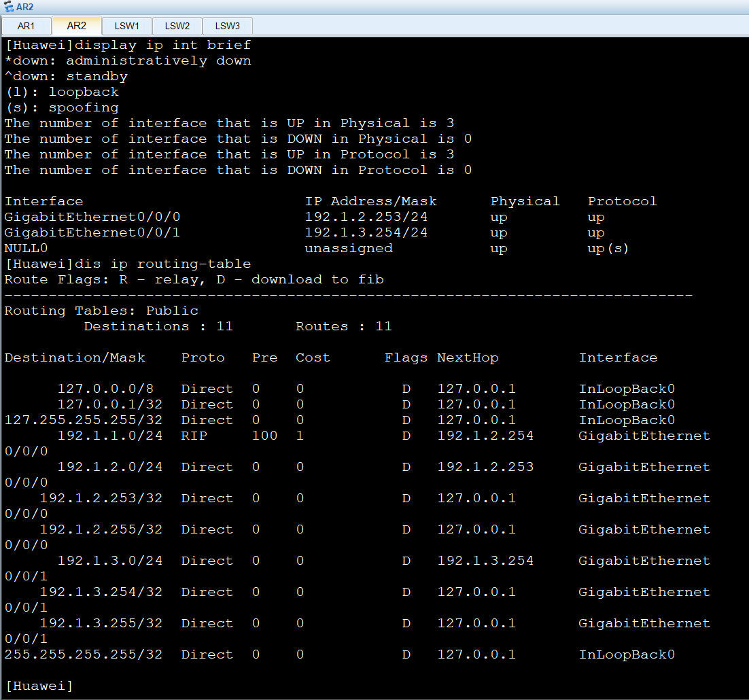Select the AR2 tab

(76, 26)
